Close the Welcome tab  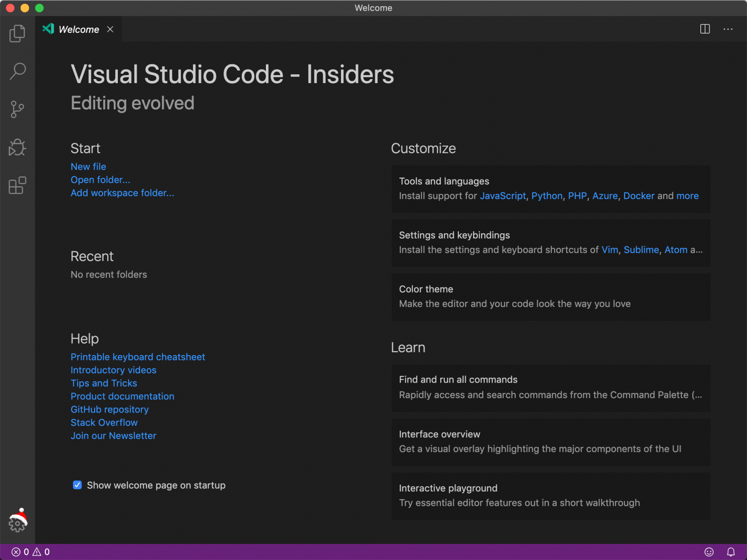point(110,29)
